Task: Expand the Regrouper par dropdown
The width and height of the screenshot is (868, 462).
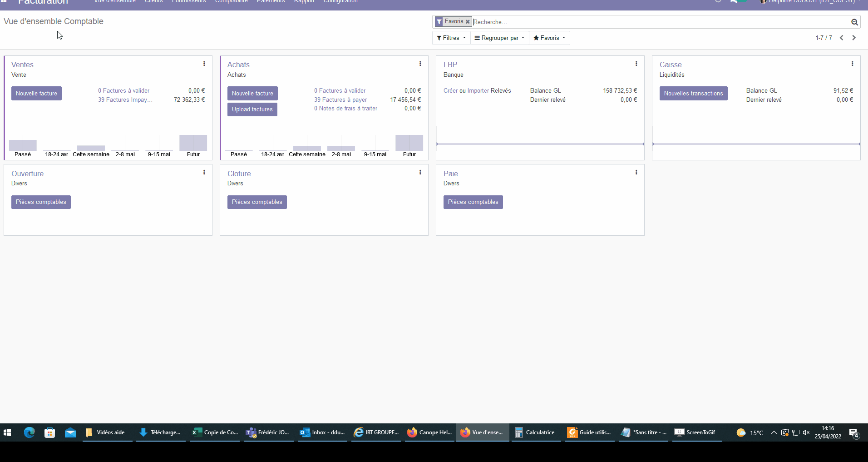Action: [x=499, y=38]
